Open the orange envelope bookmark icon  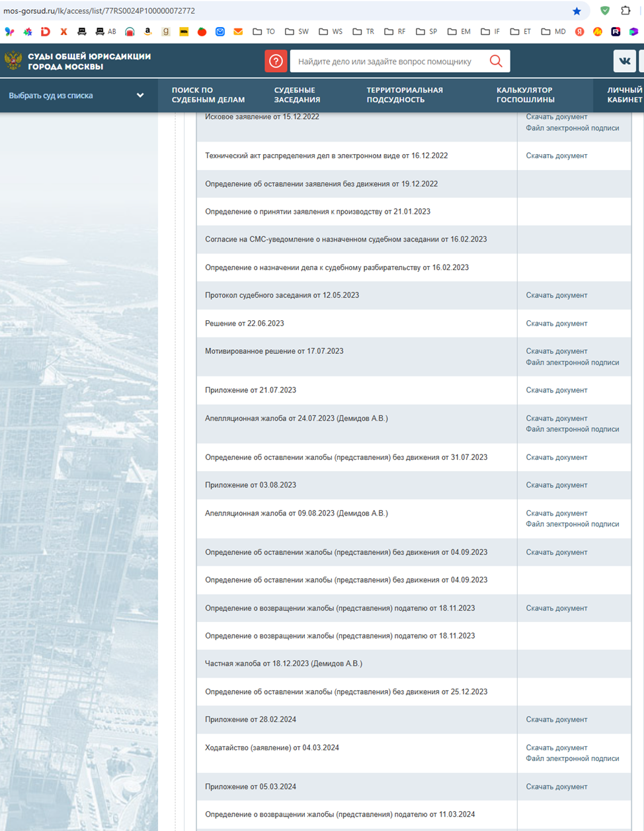coord(238,31)
